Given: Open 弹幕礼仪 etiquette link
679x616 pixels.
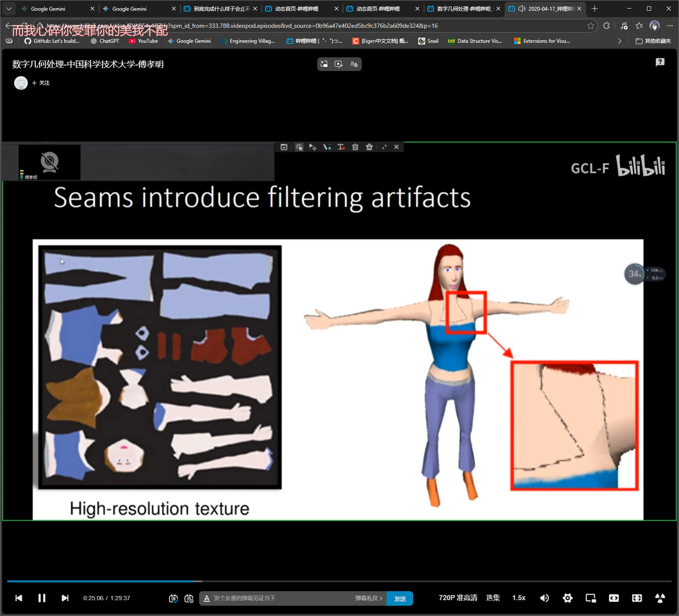Looking at the screenshot, I should [369, 598].
